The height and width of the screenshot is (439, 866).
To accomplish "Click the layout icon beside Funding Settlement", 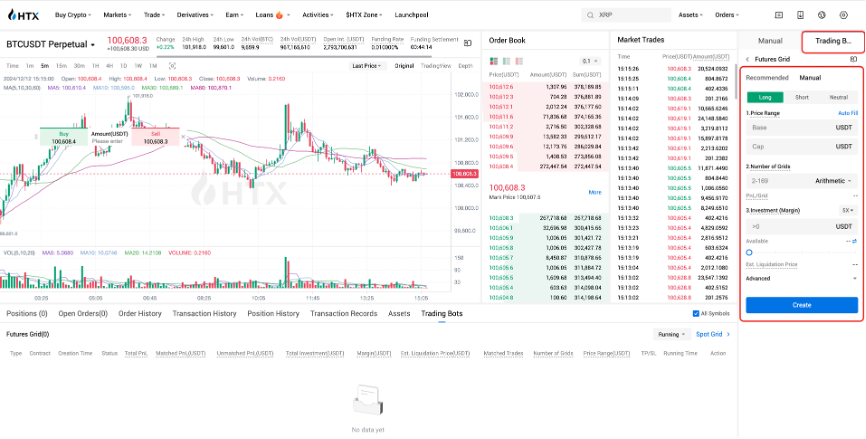I will [468, 44].
